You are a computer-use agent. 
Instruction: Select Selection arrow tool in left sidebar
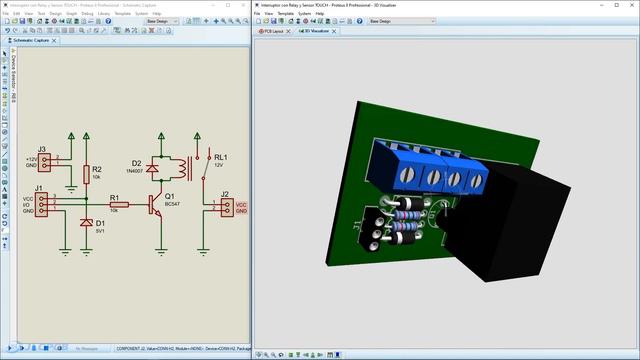(4, 53)
